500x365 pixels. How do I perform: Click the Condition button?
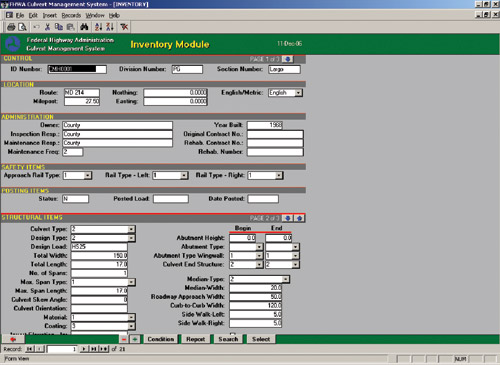[x=161, y=339]
